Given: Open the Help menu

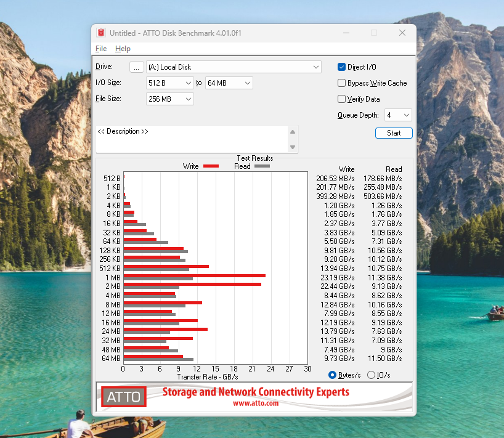Looking at the screenshot, I should [123, 49].
